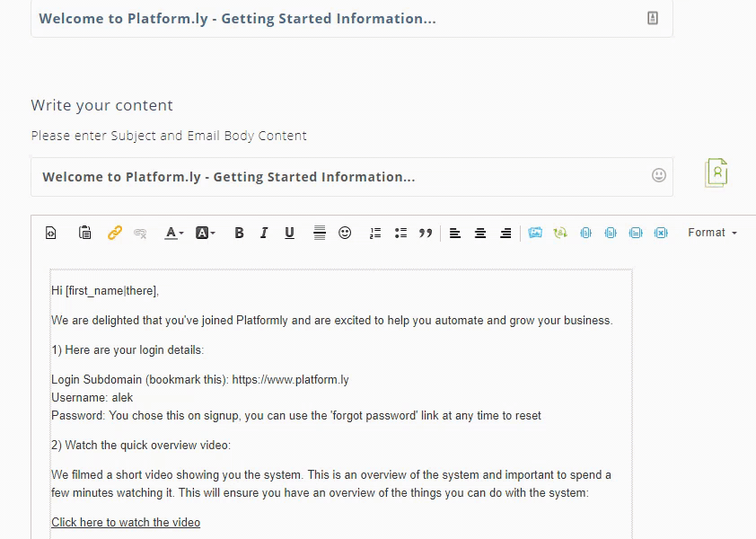Viewport: 756px width, 539px height.
Task: Click the green replace image icon
Action: (x=560, y=233)
